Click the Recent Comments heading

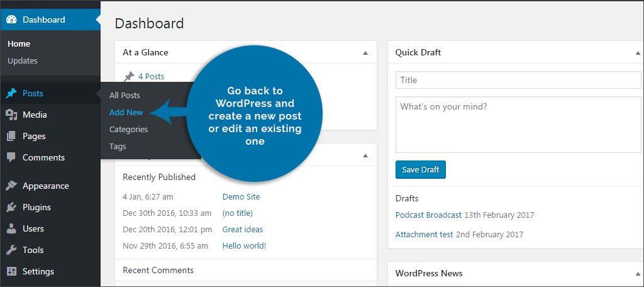158,270
